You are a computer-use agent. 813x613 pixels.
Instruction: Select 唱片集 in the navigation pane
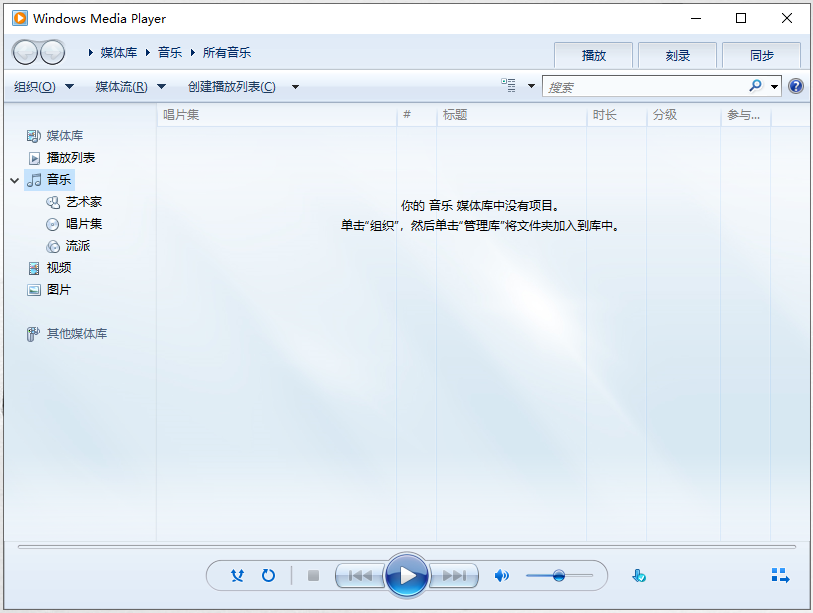84,224
